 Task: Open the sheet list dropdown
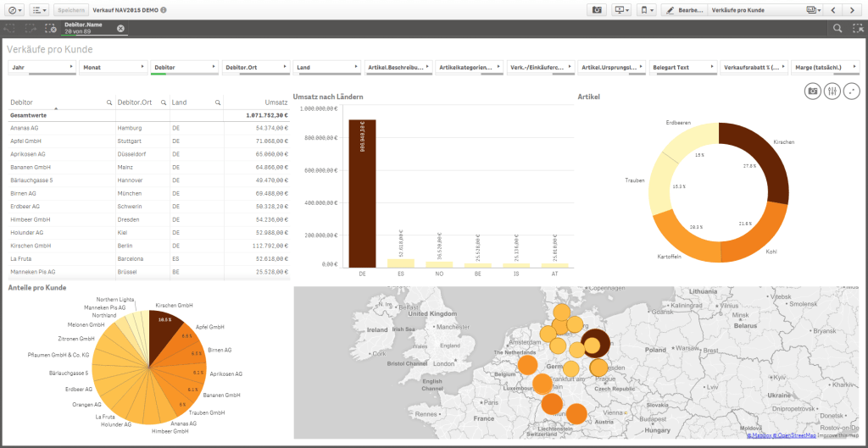(x=814, y=10)
